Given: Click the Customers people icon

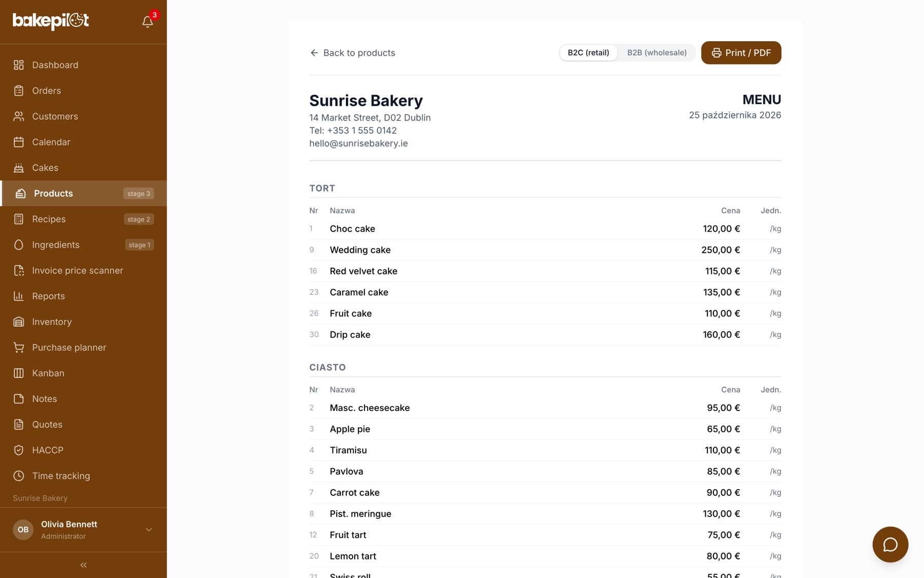Looking at the screenshot, I should point(19,116).
